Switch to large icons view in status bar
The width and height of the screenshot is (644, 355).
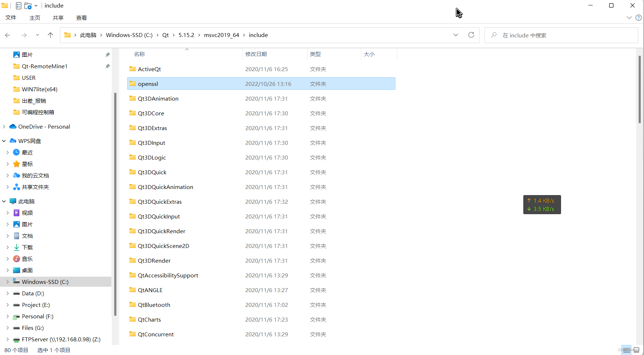coord(636,350)
